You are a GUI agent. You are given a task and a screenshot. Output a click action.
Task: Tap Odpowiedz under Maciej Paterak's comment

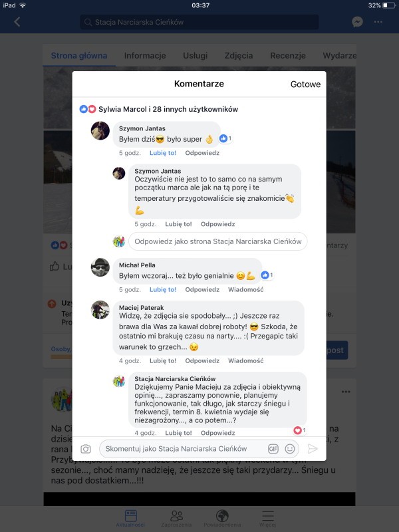[x=202, y=361]
